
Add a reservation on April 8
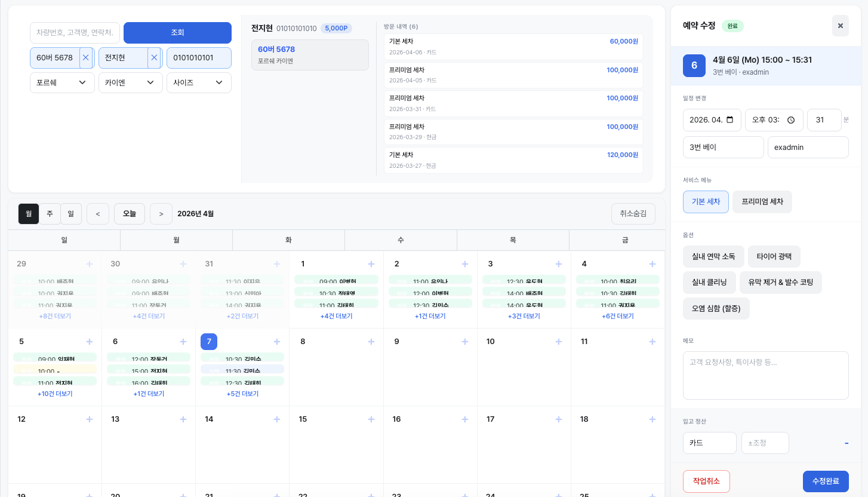coord(371,342)
